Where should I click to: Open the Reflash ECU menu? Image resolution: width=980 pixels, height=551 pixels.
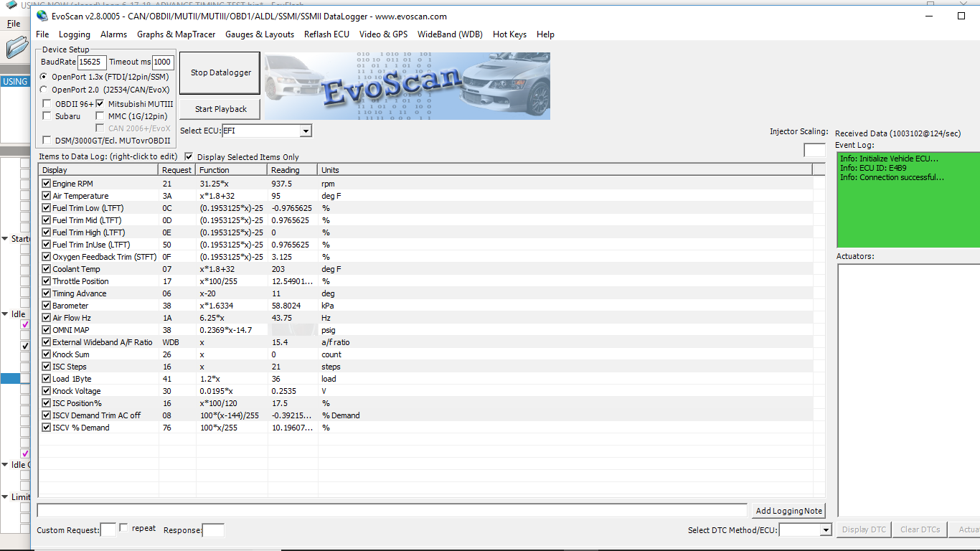(x=326, y=34)
